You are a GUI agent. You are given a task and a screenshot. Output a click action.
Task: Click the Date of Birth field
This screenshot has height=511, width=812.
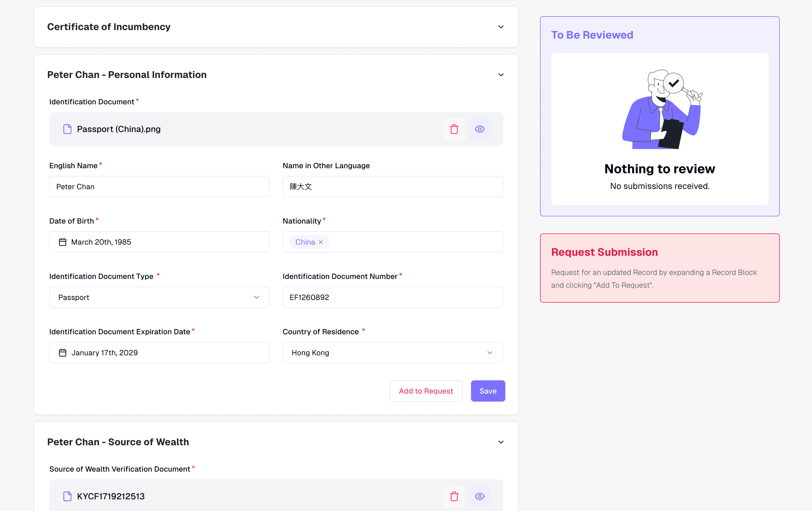[160, 242]
